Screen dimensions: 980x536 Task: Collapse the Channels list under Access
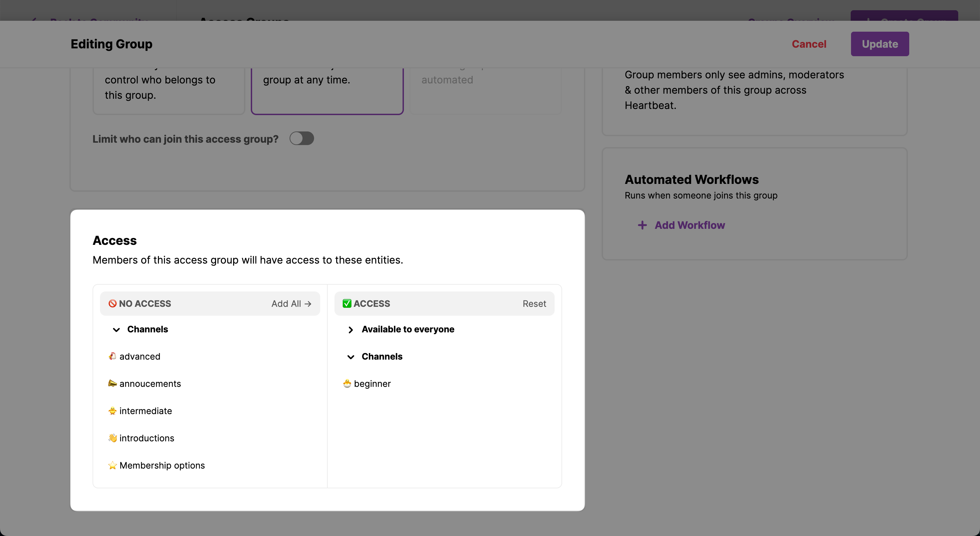[x=351, y=357]
